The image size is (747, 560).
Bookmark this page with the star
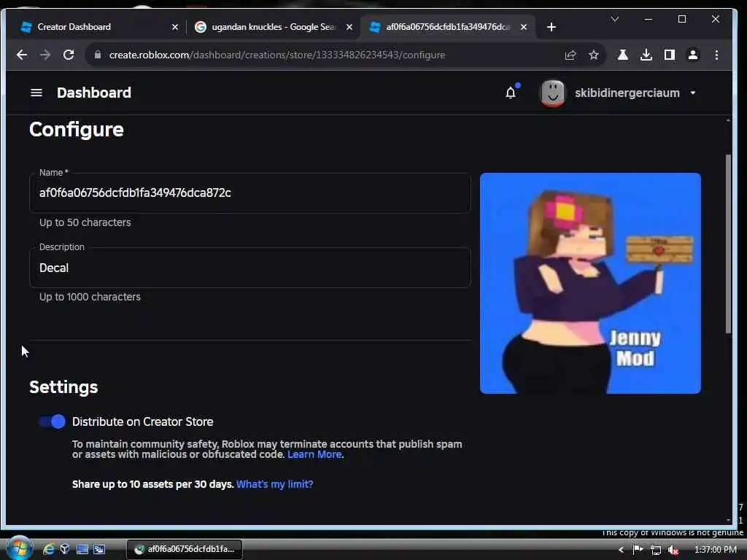pos(594,55)
